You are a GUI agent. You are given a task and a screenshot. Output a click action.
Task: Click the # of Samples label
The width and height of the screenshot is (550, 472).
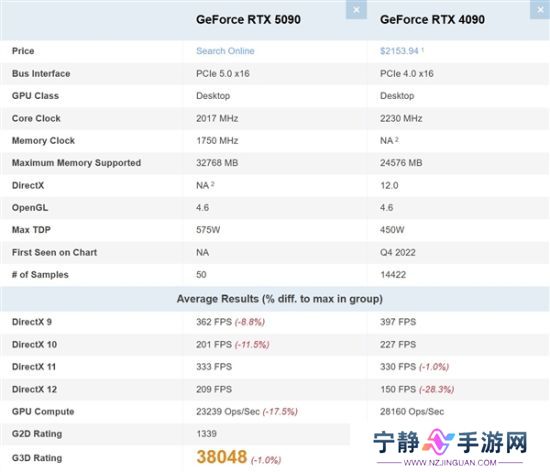(x=40, y=275)
